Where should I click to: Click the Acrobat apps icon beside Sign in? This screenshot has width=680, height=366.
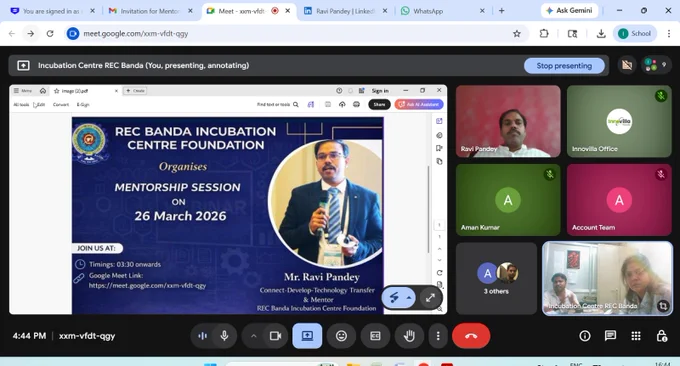(361, 91)
